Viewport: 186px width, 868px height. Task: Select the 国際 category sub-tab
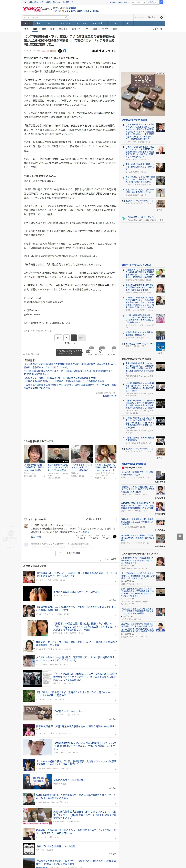44,29
